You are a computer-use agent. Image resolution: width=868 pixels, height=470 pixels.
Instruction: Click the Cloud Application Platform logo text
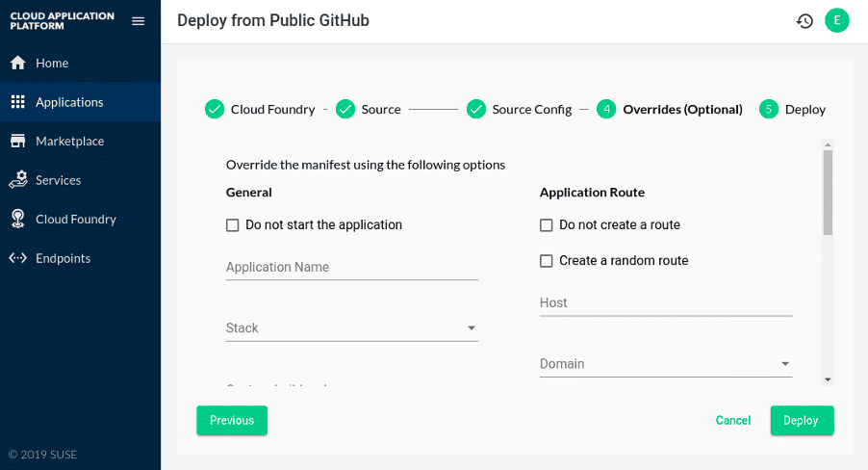click(62, 20)
